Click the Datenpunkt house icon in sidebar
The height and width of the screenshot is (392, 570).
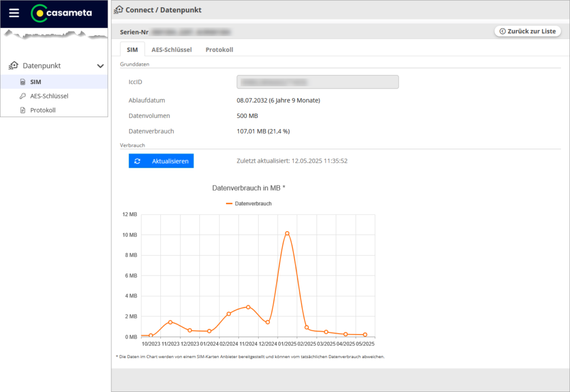[x=13, y=66]
